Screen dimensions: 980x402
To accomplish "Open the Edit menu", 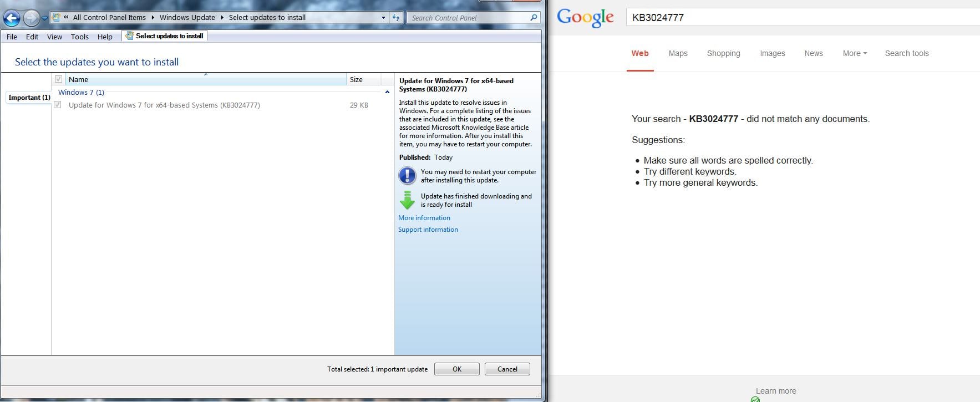I will 32,37.
